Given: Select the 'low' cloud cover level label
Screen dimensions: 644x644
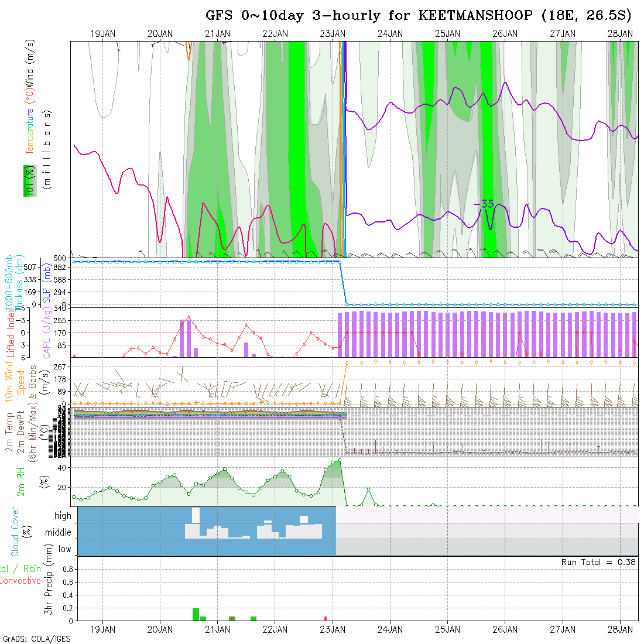Looking at the screenshot, I should [64, 549].
